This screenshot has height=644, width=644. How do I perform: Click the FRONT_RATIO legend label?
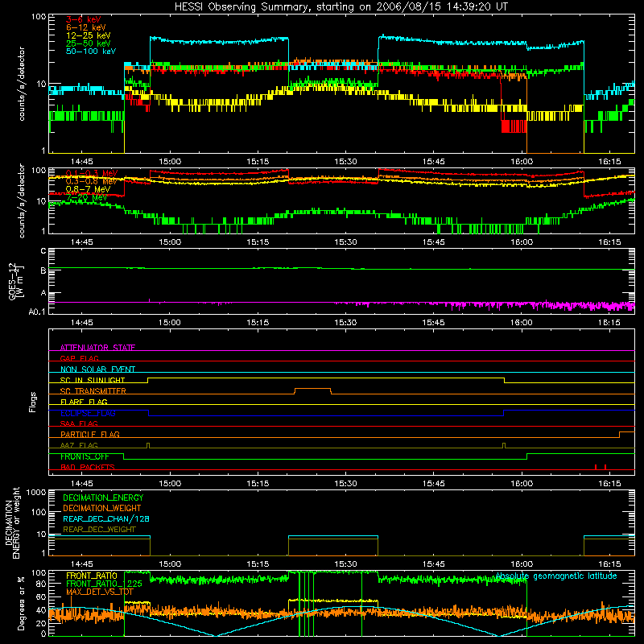point(92,576)
